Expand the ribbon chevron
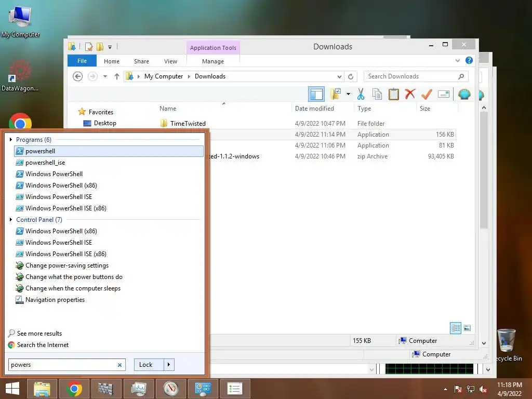 (x=457, y=60)
